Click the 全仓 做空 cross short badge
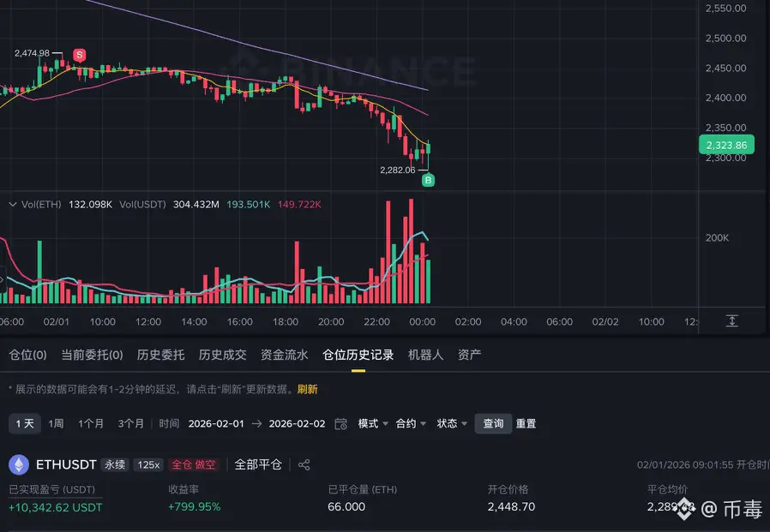This screenshot has width=770, height=532. point(194,465)
